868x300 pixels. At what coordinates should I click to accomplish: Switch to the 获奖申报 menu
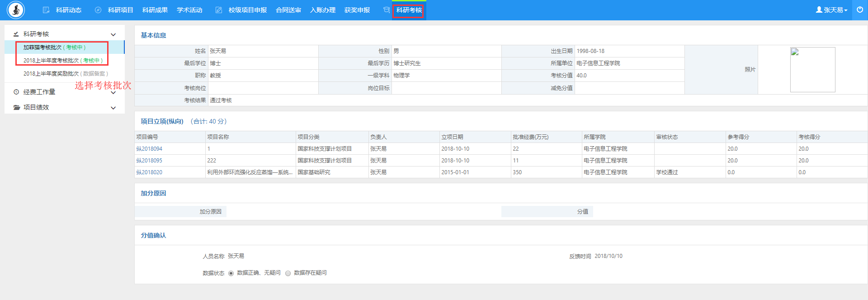[357, 10]
